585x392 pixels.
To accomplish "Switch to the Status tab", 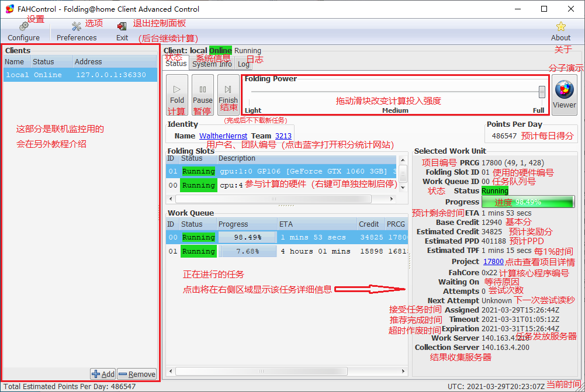I will [176, 64].
